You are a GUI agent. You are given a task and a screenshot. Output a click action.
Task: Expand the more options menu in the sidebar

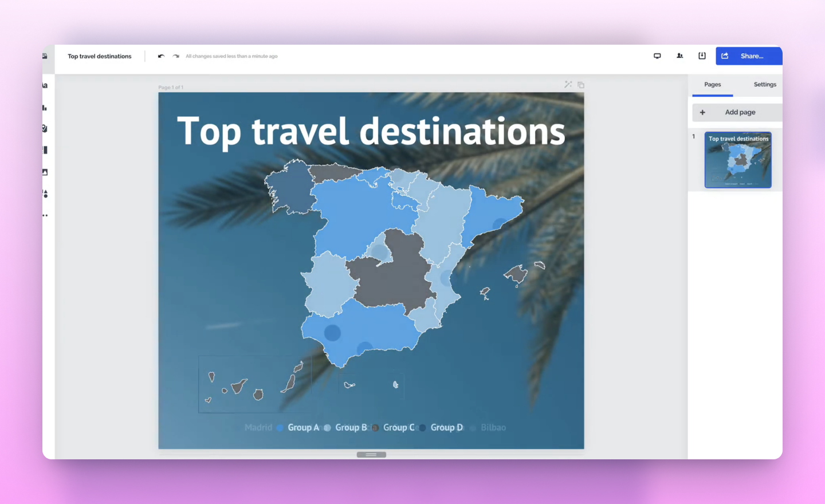tap(45, 215)
